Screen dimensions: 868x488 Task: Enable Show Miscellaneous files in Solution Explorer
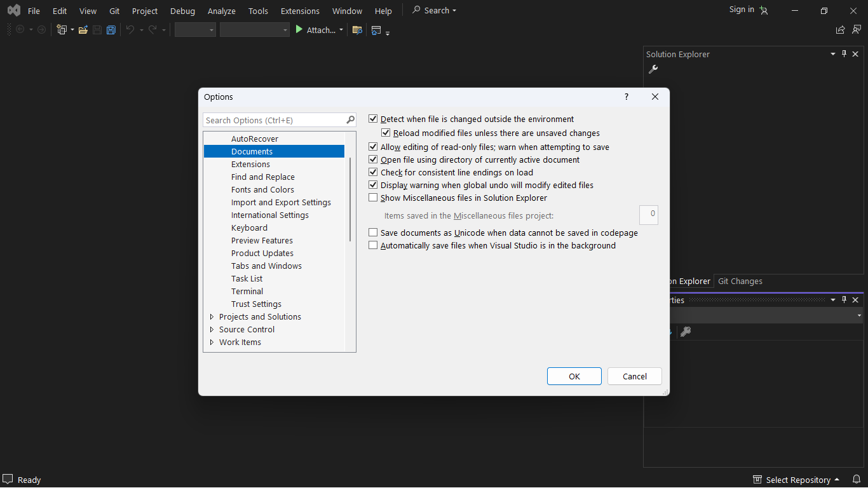click(x=373, y=197)
